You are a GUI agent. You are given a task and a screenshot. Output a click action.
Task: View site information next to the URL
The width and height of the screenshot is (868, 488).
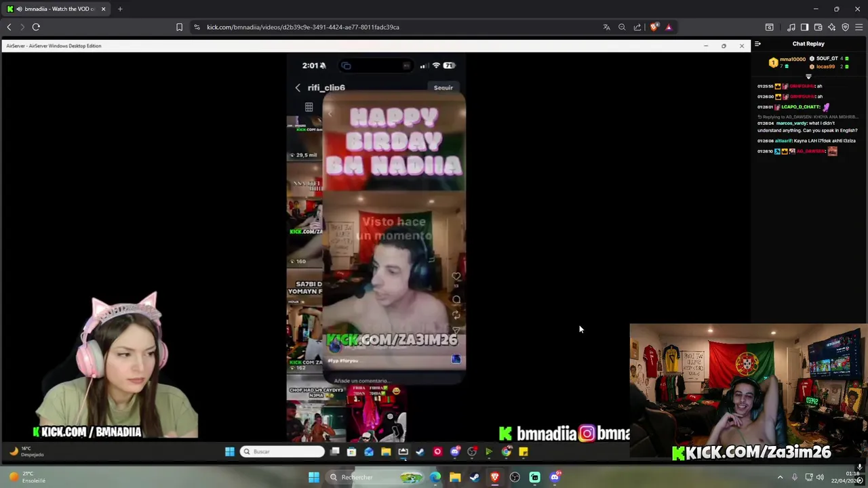click(197, 27)
